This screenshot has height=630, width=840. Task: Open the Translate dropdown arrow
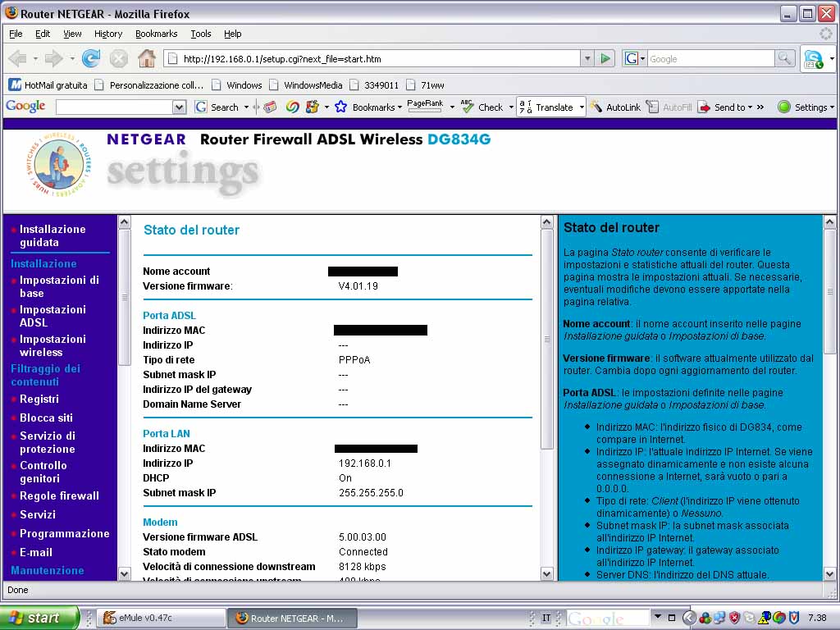coord(582,107)
